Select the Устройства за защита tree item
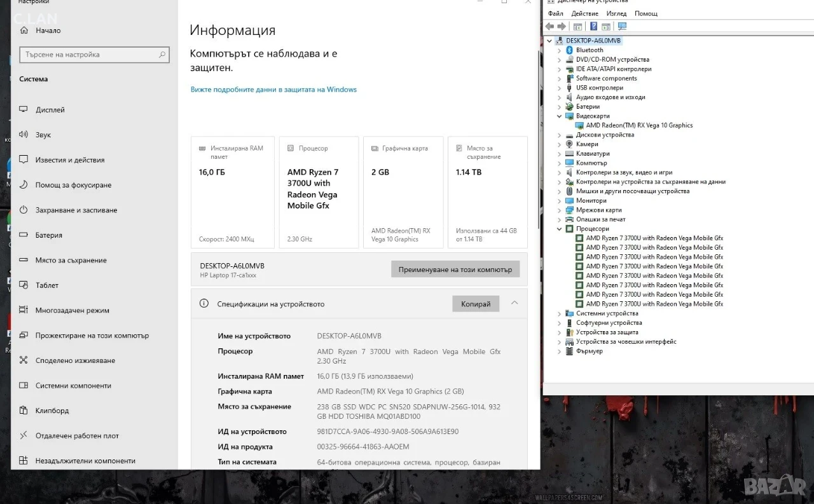Screen dimensions: 814x504 click(607, 332)
